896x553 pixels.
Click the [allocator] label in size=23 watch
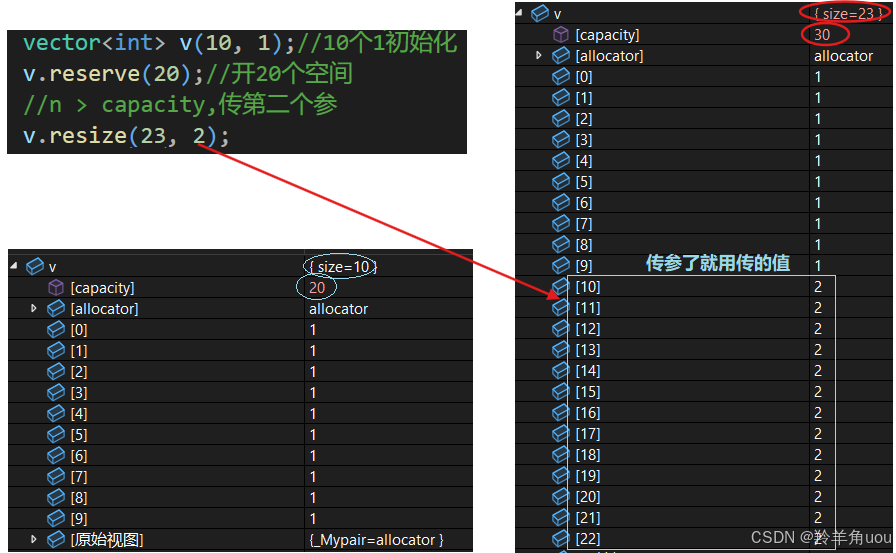pos(609,56)
